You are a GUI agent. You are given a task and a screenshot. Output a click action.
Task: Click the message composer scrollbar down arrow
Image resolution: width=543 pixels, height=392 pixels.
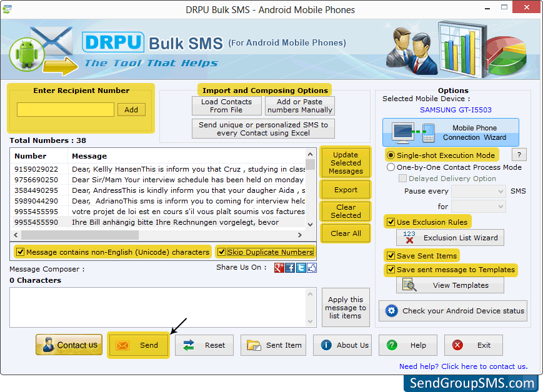(311, 321)
